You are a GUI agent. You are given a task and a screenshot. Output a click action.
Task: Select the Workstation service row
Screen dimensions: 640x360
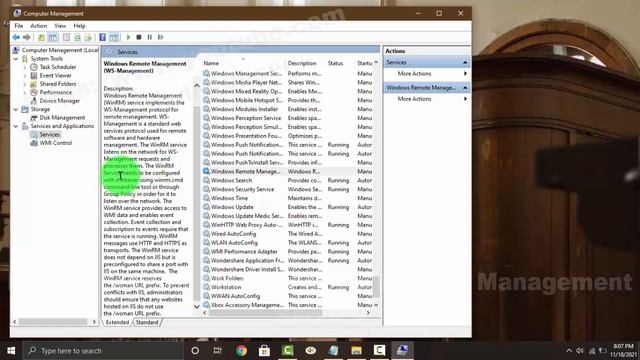pos(287,287)
